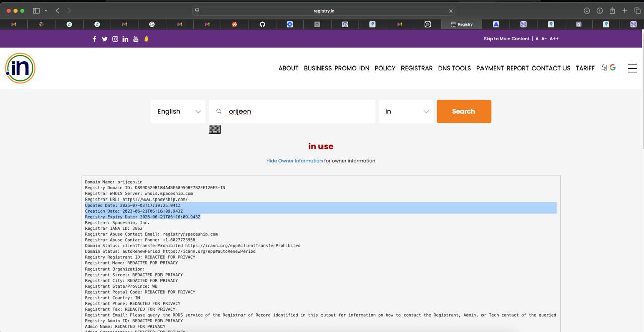Open the DNS TOOLS menu
This screenshot has height=332, width=644.
454,68
